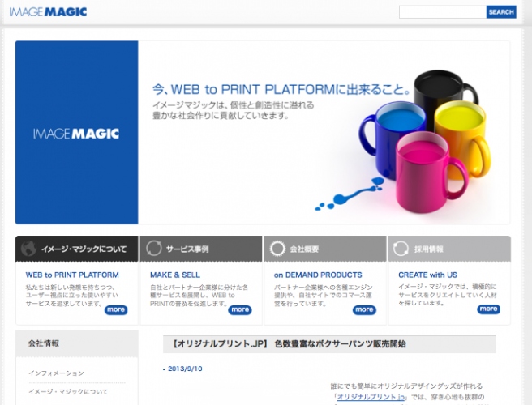
Task: Select イメージ・マジックについて in sidebar menu
Action: (68, 392)
